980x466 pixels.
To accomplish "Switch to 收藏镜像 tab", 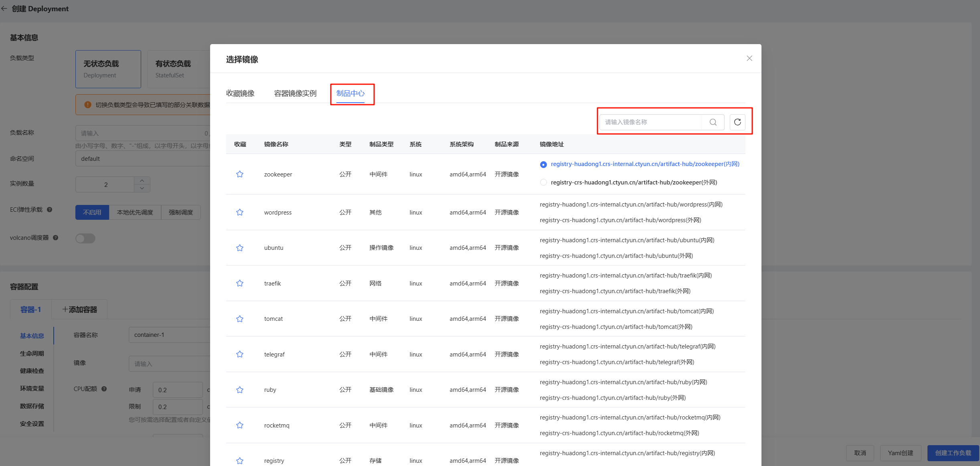I will 240,93.
